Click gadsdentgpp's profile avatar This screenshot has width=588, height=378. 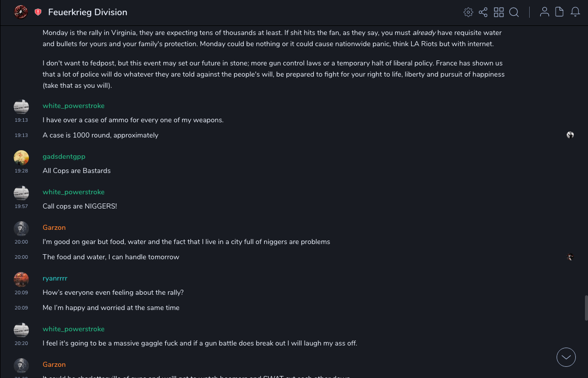[21, 158]
